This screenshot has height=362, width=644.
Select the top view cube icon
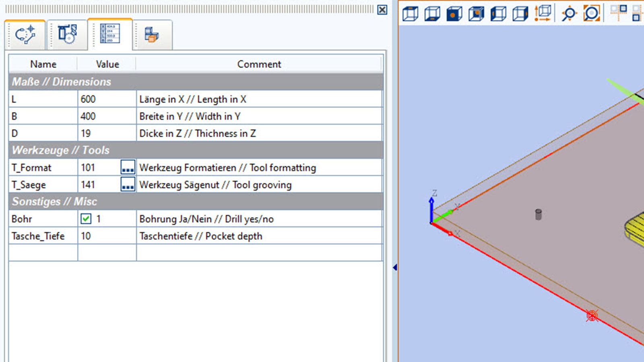pos(410,13)
